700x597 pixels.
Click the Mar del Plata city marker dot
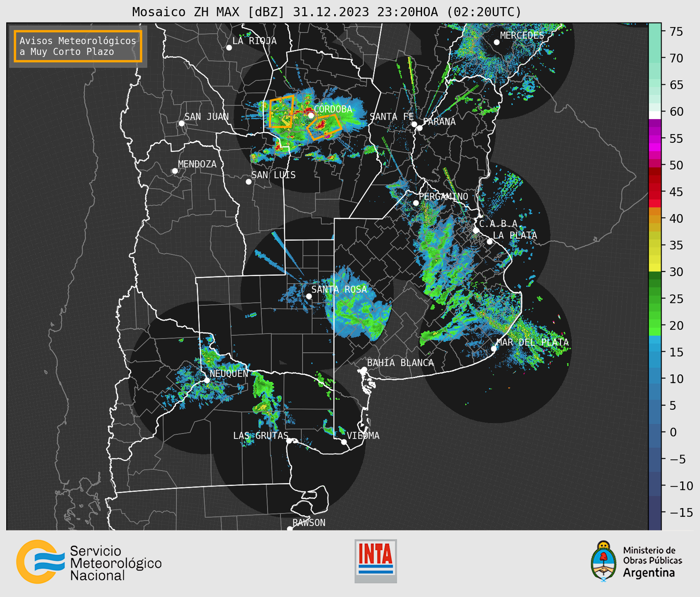pos(494,349)
